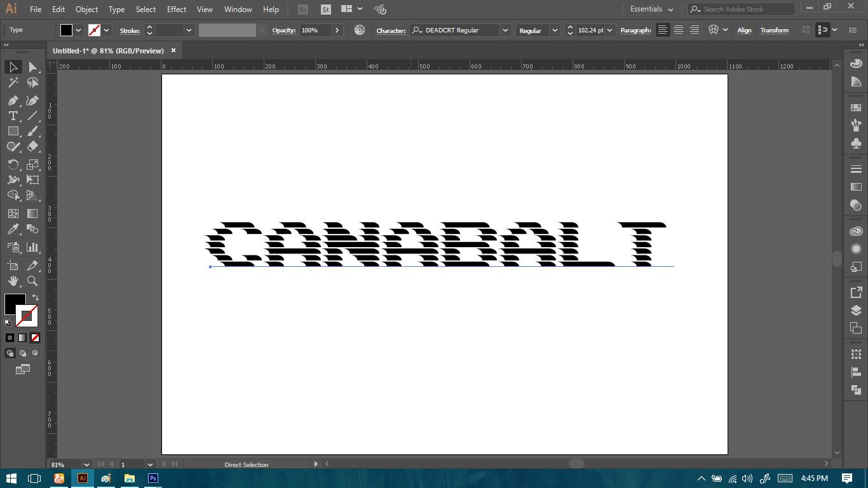Image resolution: width=868 pixels, height=488 pixels.
Task: Select the Artboard tool
Action: (13, 266)
